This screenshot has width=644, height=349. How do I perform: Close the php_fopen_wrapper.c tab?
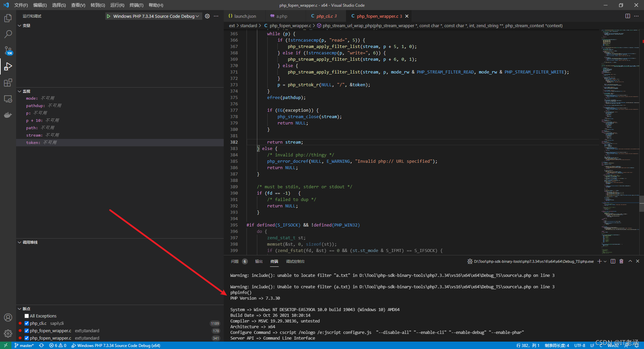tap(407, 16)
